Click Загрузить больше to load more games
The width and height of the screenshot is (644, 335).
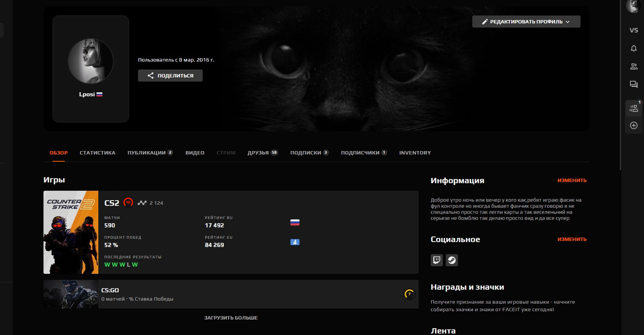click(231, 318)
